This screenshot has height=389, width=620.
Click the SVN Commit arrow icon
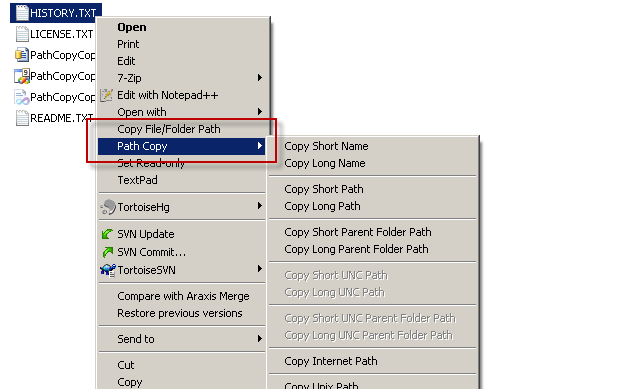point(108,252)
